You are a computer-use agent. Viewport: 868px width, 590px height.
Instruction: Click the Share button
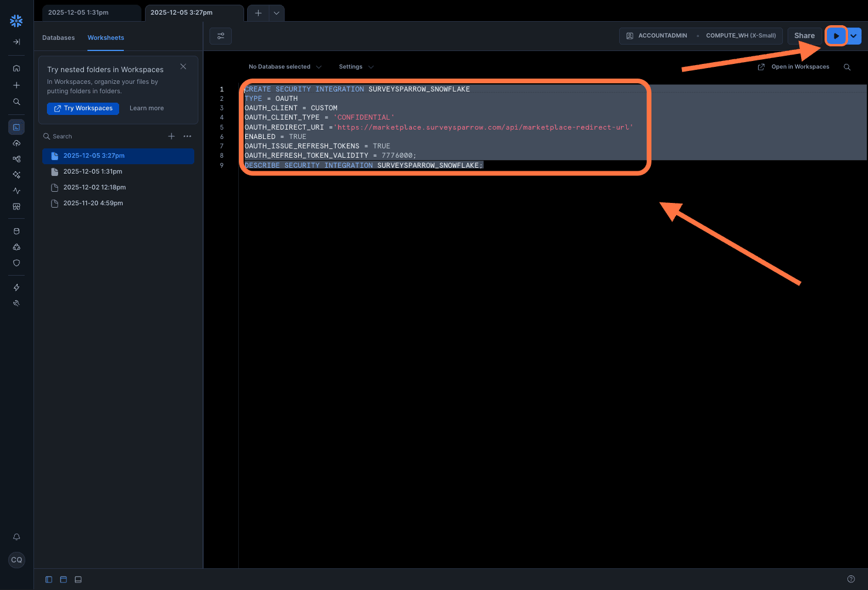[804, 36]
